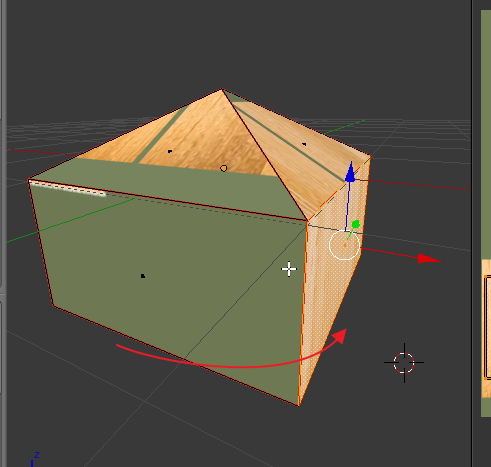Click the white center circle of the gizmo
The height and width of the screenshot is (467, 491).
point(344,245)
